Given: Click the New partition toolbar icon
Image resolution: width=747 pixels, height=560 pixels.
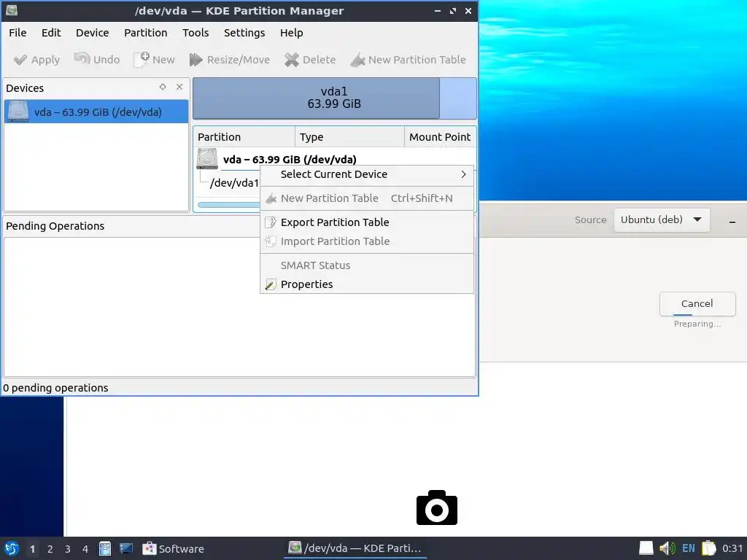Looking at the screenshot, I should point(142,60).
